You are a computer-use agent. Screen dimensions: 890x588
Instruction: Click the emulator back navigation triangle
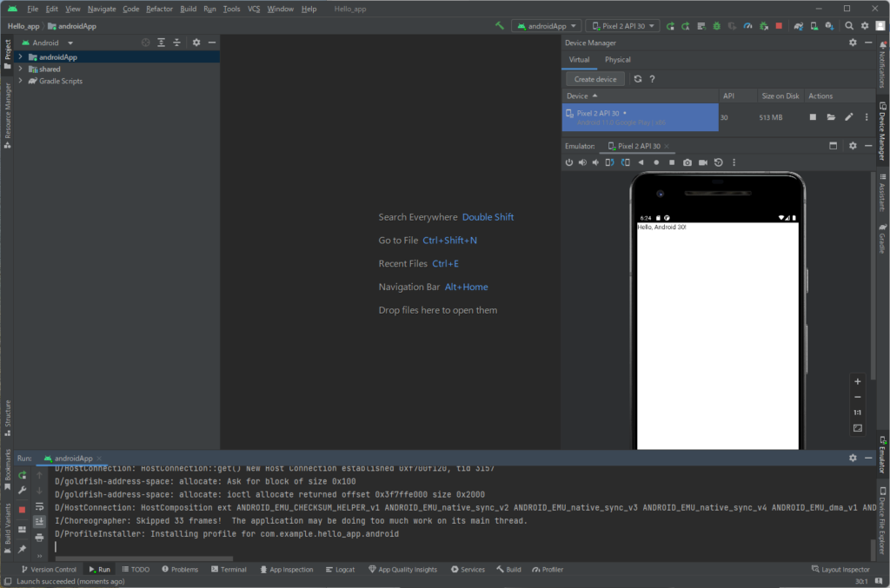[x=641, y=162]
